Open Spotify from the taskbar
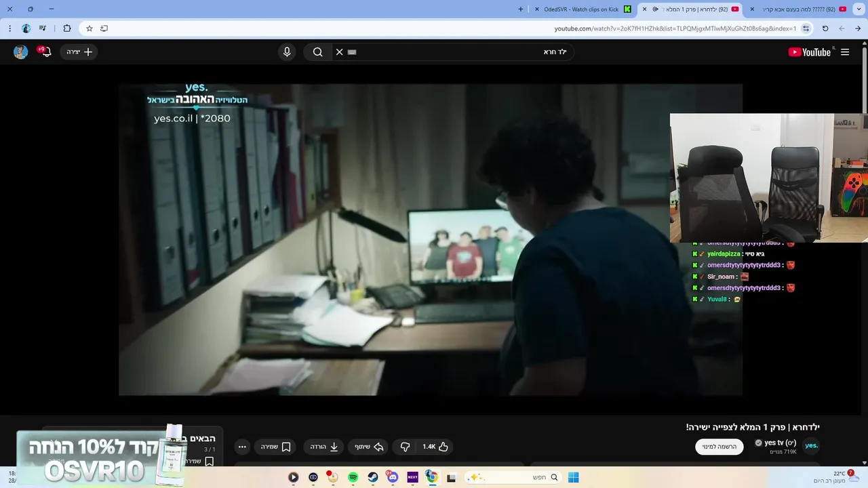This screenshot has height=488, width=868. [353, 477]
